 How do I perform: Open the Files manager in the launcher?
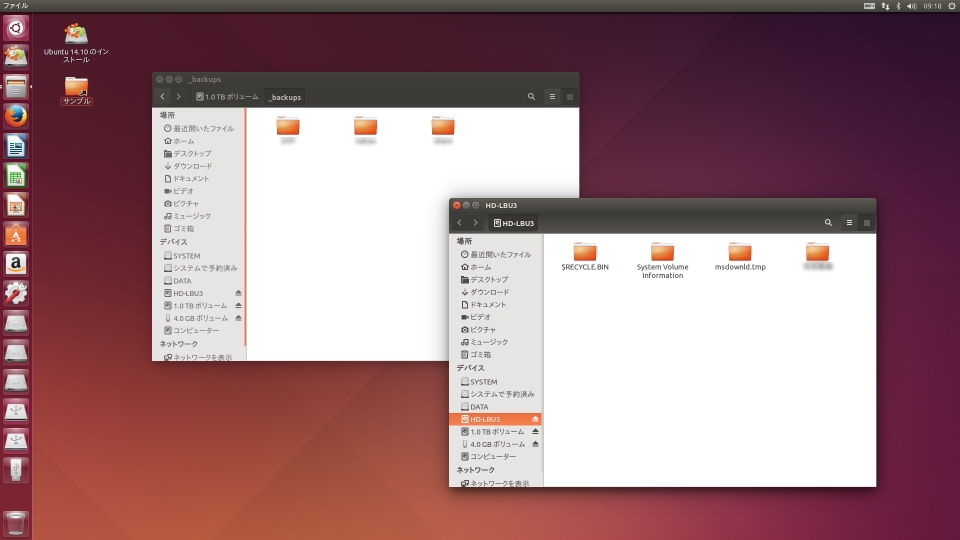(16, 87)
